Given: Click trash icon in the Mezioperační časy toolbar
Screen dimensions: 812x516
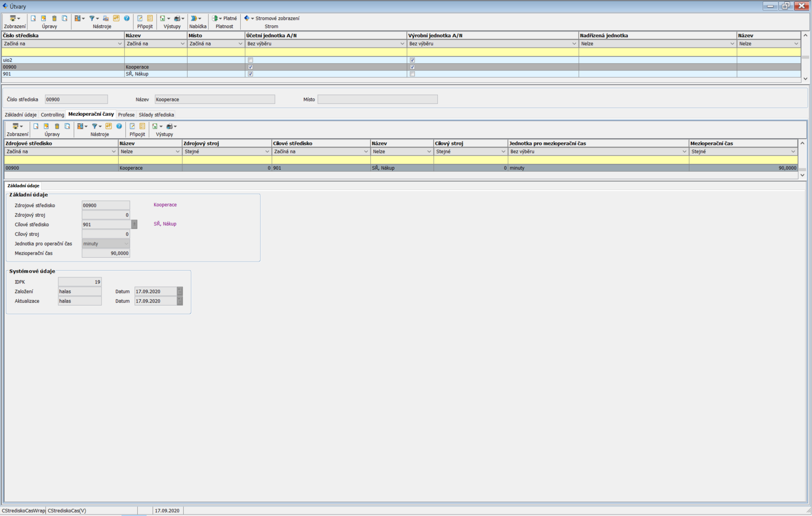Looking at the screenshot, I should click(x=57, y=126).
